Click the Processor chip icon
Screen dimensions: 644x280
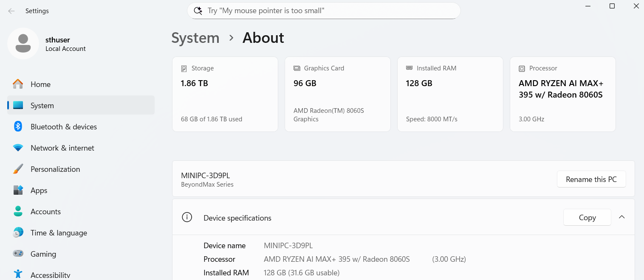522,68
